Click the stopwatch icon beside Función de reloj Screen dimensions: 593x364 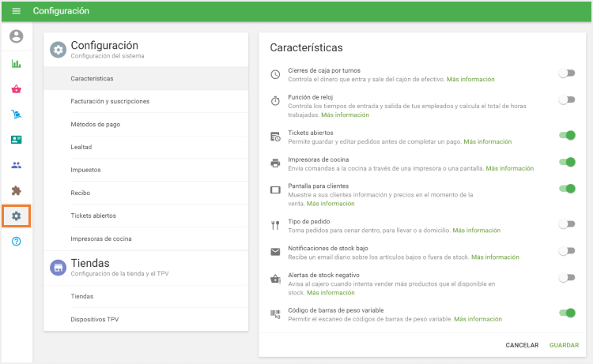pos(275,101)
